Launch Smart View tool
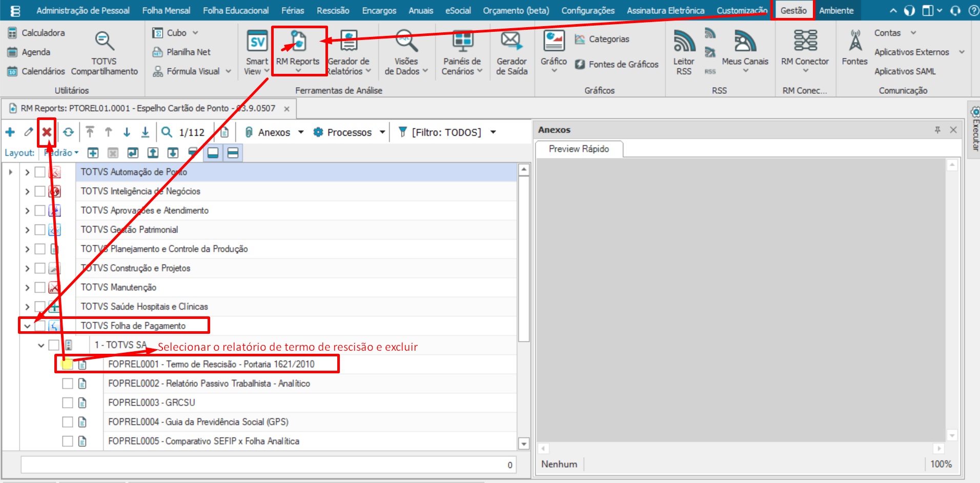The width and height of the screenshot is (980, 483). point(257,53)
